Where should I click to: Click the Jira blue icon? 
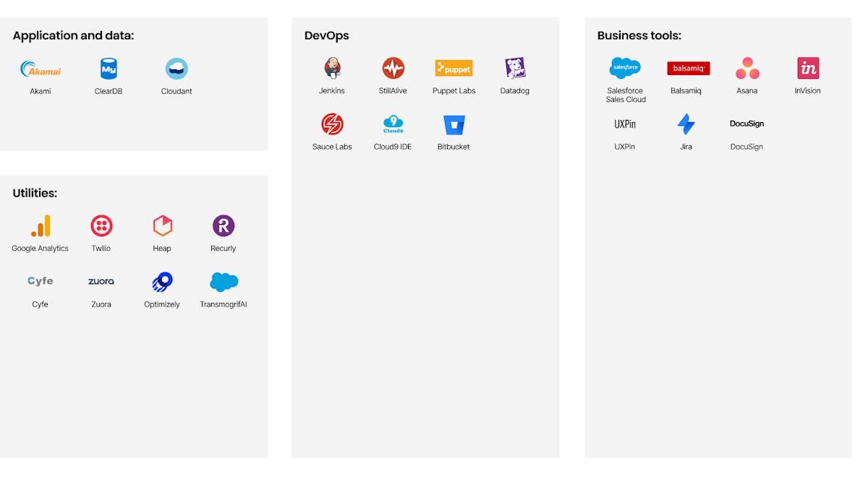click(686, 124)
